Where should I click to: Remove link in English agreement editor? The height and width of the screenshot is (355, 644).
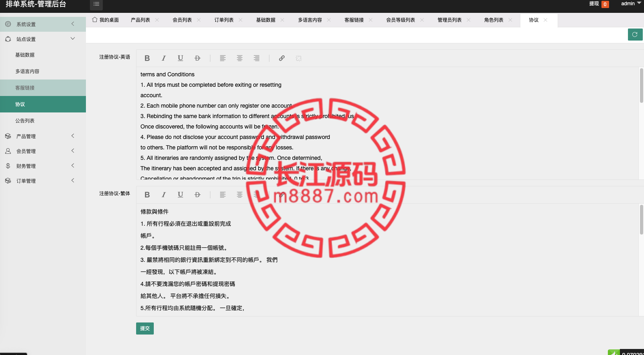click(299, 58)
